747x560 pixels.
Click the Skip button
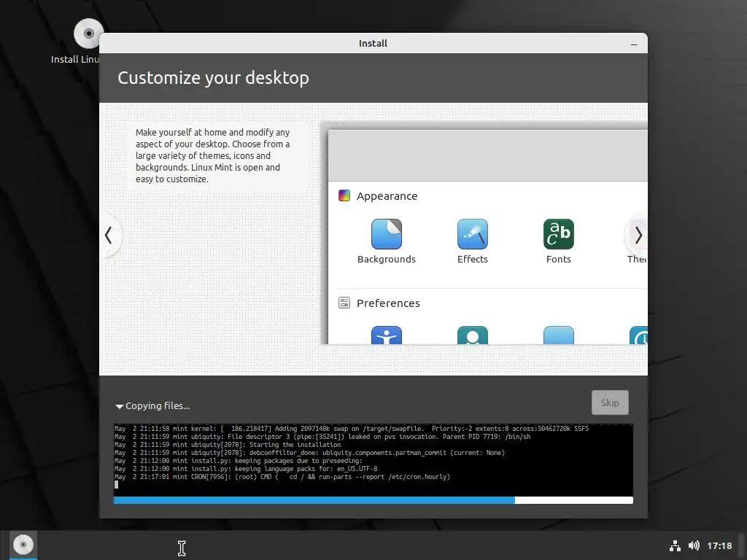[610, 402]
